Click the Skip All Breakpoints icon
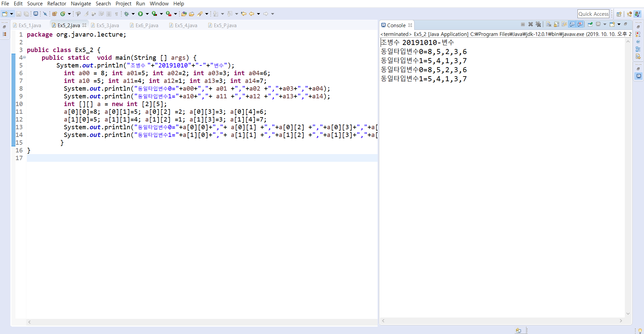This screenshot has height=334, width=644. [x=45, y=14]
